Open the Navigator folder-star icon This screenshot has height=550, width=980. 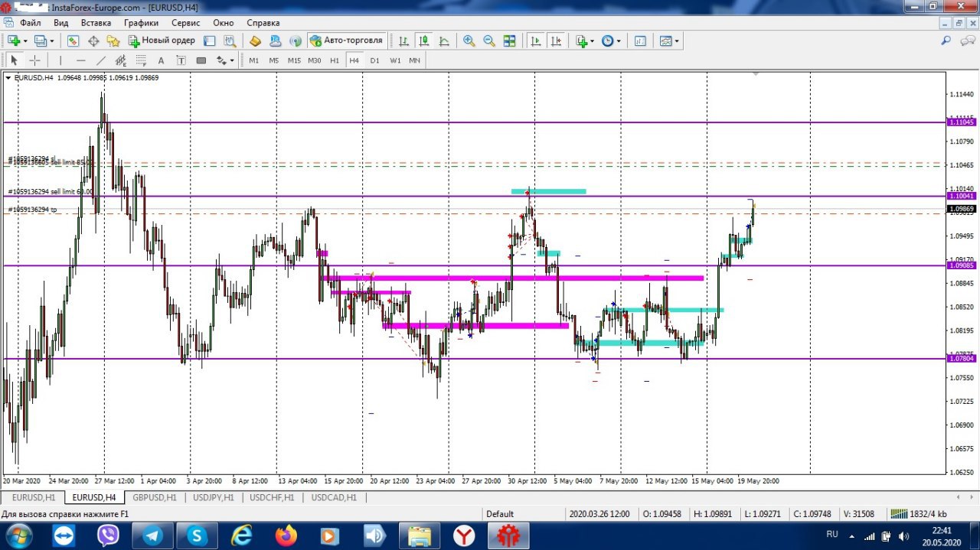point(113,41)
